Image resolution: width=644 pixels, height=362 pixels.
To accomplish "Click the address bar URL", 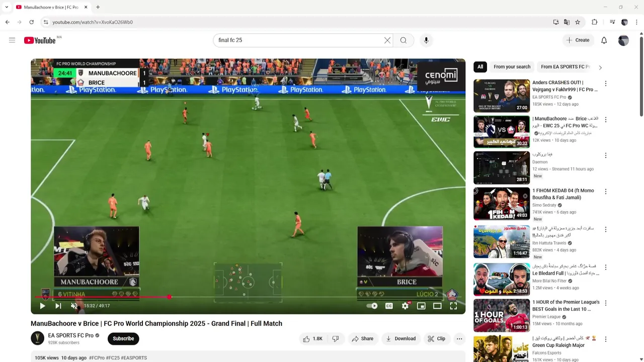I will tap(93, 22).
